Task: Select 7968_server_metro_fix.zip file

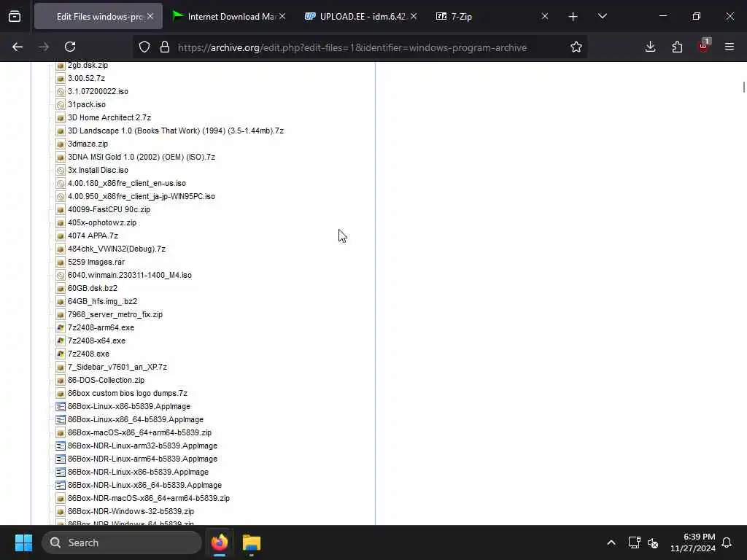Action: [x=115, y=314]
